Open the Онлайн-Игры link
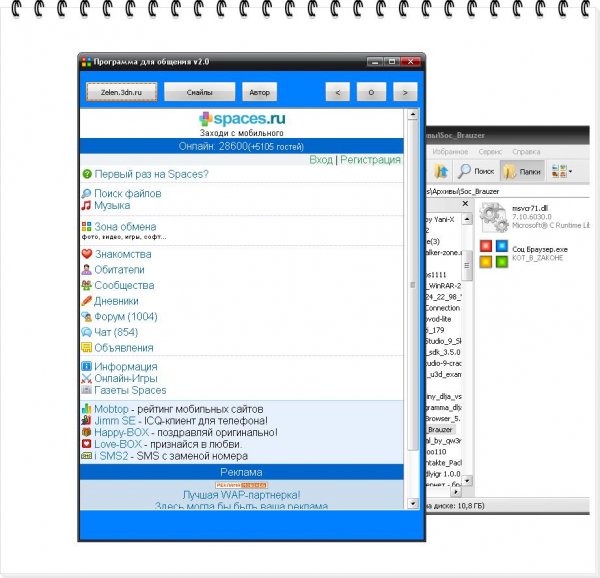Screen dimensions: 600x578 coord(126,378)
